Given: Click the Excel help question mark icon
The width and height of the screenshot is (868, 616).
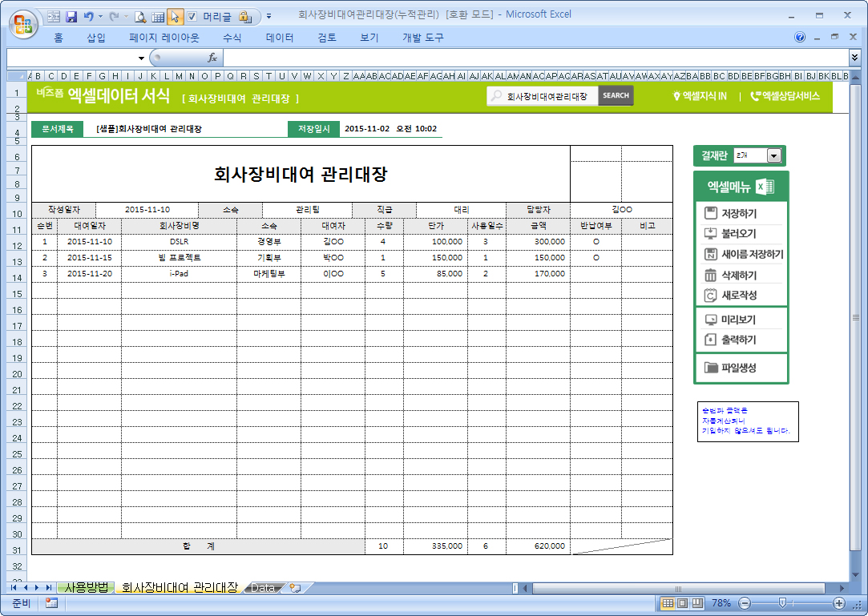Looking at the screenshot, I should click(800, 38).
